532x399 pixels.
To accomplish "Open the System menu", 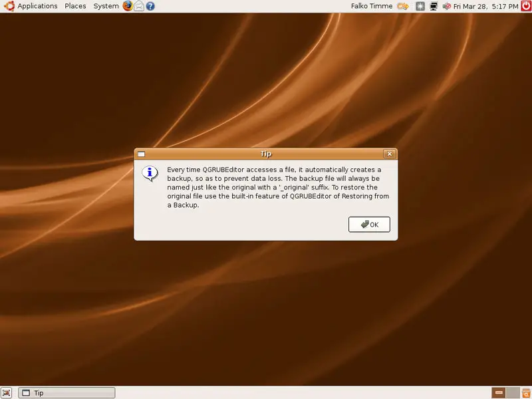I will pyautogui.click(x=106, y=6).
